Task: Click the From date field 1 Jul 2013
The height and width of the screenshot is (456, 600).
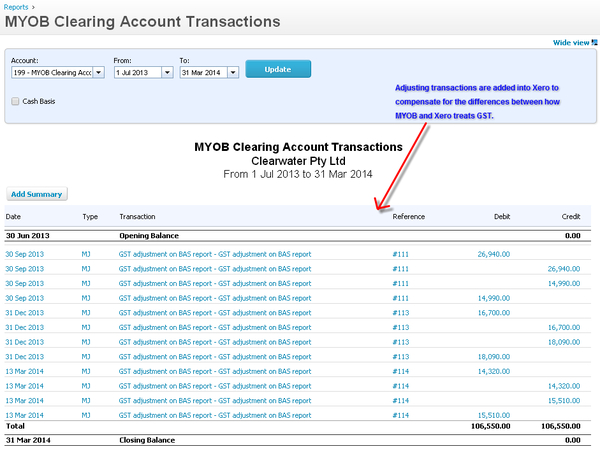Action: pos(135,72)
